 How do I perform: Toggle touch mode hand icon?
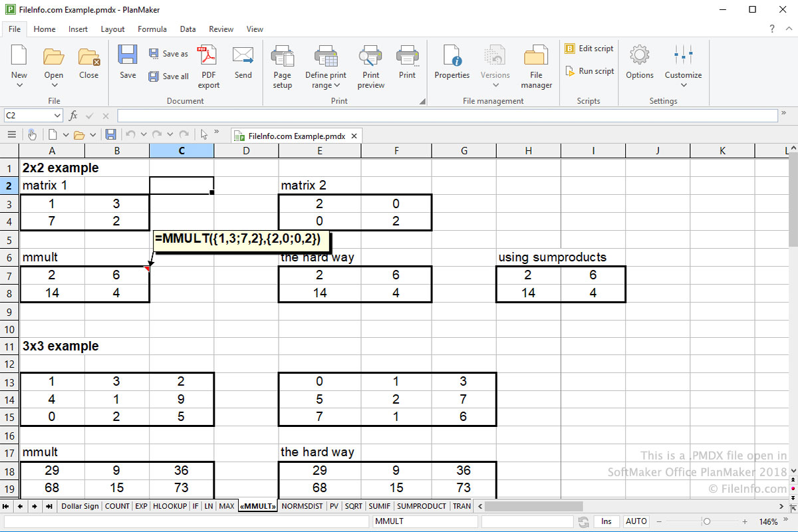click(x=32, y=134)
